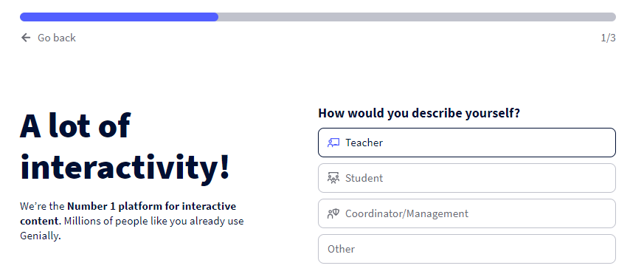Click 'How would you describe yourself?' question

pos(419,113)
